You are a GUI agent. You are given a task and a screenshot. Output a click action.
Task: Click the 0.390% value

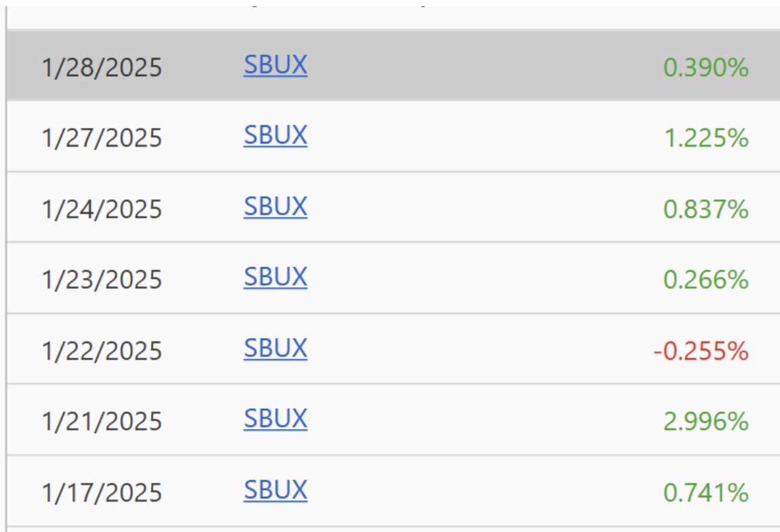(x=705, y=67)
